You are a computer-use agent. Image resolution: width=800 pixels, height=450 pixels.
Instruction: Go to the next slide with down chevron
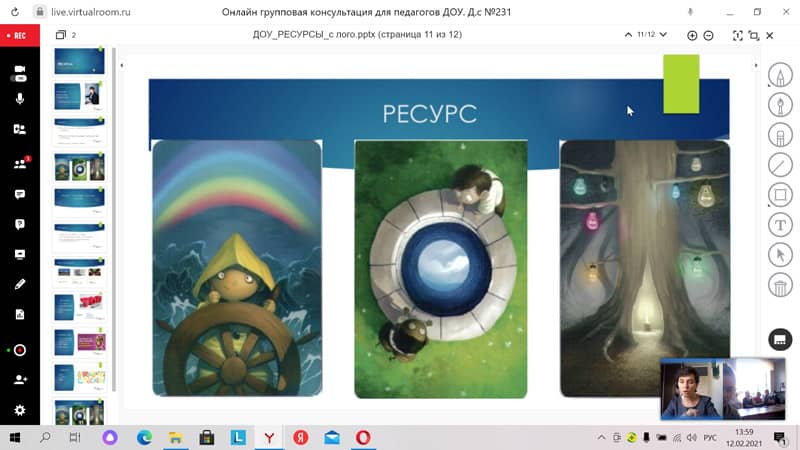[663, 35]
